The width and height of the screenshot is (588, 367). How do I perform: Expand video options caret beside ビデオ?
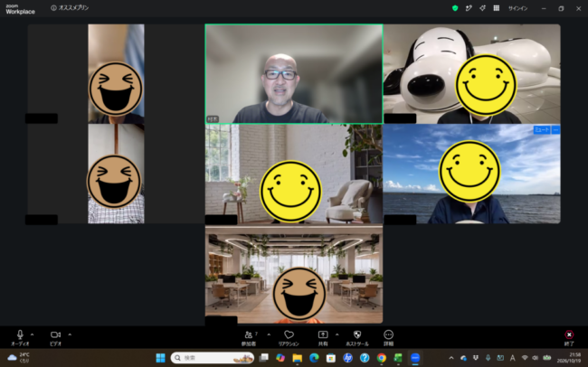pyautogui.click(x=70, y=334)
